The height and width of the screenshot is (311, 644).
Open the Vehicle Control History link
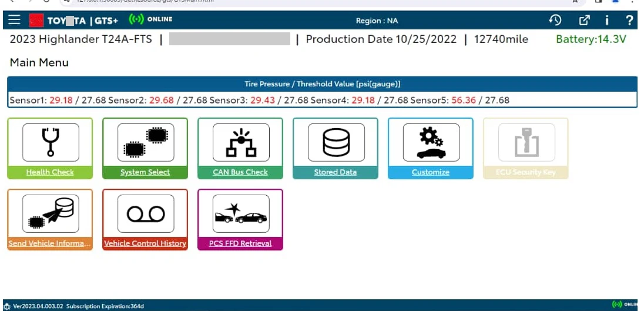145,243
